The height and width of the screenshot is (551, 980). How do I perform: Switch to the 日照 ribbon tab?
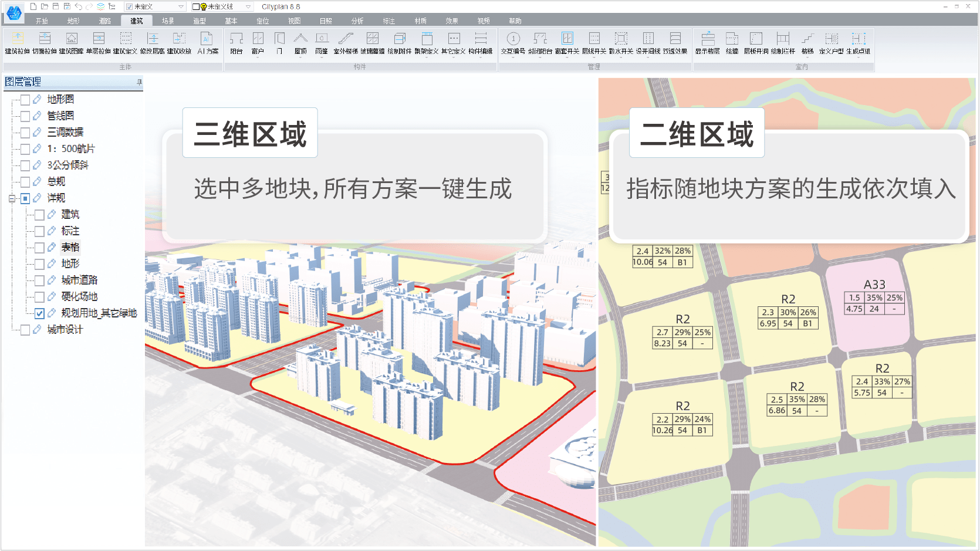326,21
